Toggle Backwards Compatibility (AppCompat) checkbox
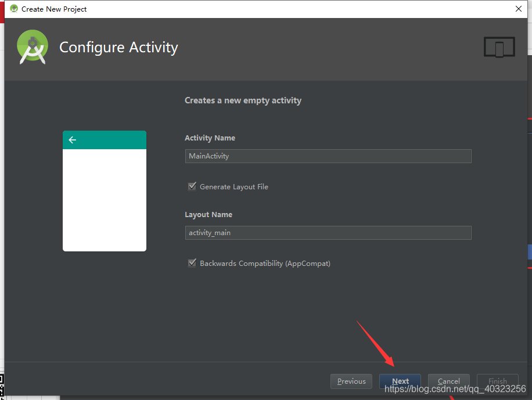The width and height of the screenshot is (532, 400). point(192,263)
